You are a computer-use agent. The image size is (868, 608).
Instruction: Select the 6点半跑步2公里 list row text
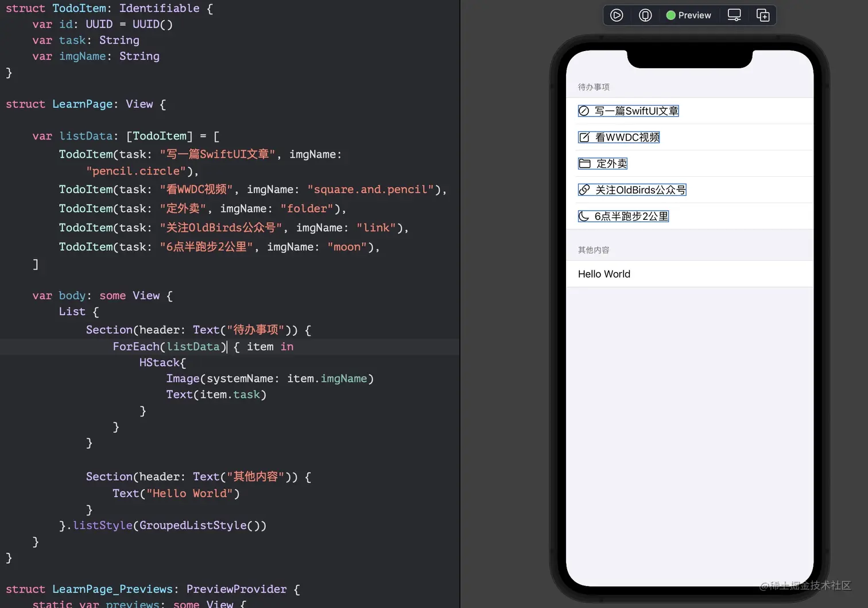(x=631, y=216)
